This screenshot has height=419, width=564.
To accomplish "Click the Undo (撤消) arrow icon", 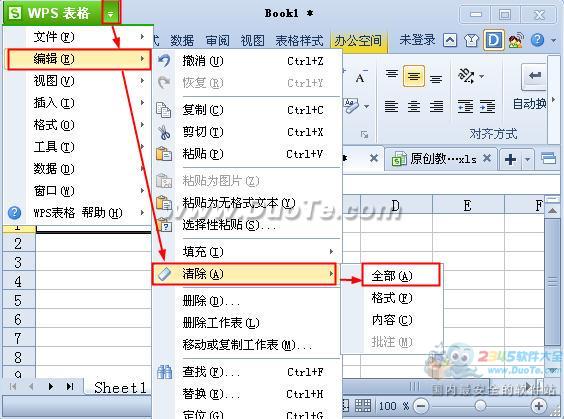I will coord(164,61).
